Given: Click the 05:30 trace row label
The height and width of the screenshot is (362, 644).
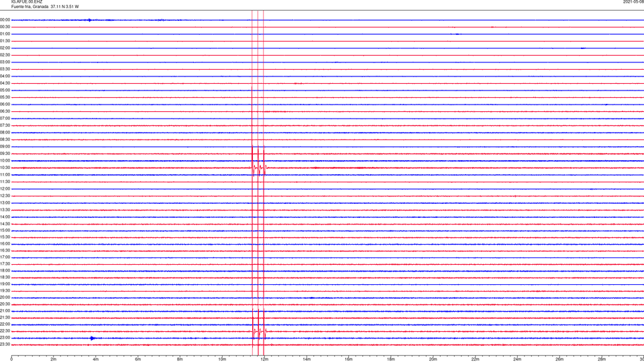Looking at the screenshot, I should [x=5, y=97].
